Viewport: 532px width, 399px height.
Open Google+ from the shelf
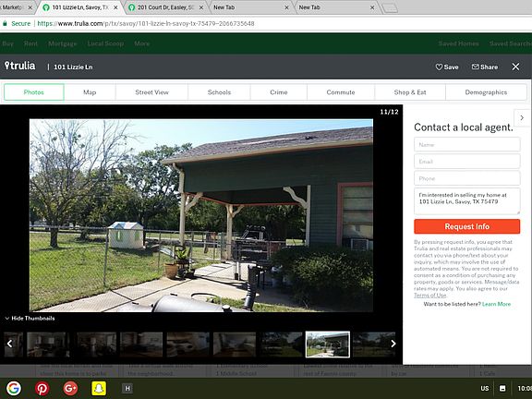click(70, 388)
